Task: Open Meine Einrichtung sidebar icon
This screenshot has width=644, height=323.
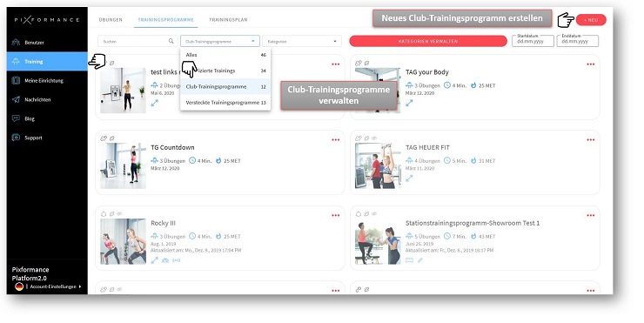Action: [16, 81]
